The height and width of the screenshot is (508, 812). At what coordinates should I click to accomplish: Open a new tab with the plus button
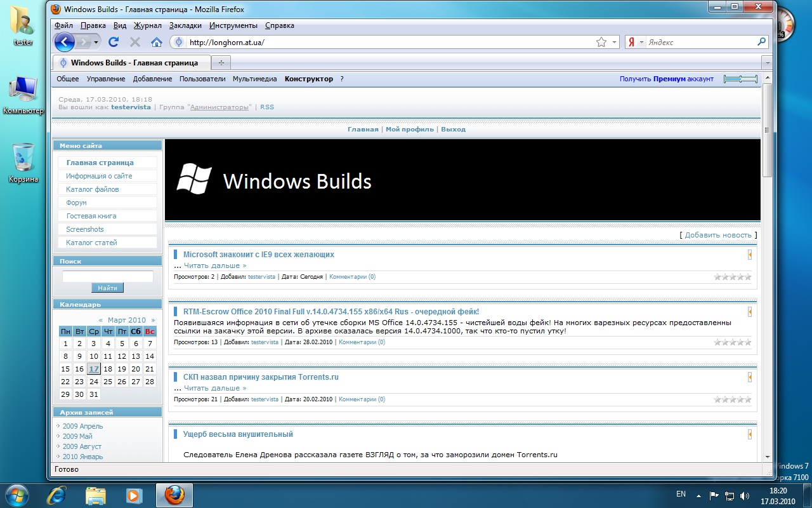pyautogui.click(x=221, y=62)
